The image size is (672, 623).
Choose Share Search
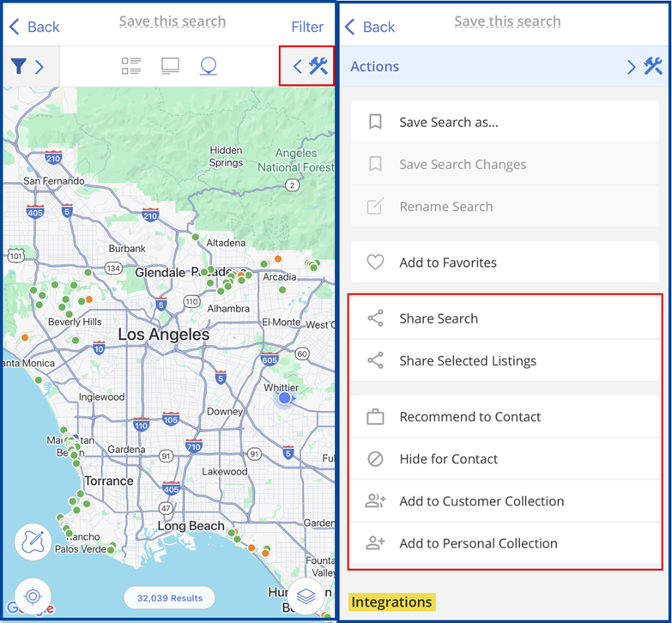pos(505,318)
